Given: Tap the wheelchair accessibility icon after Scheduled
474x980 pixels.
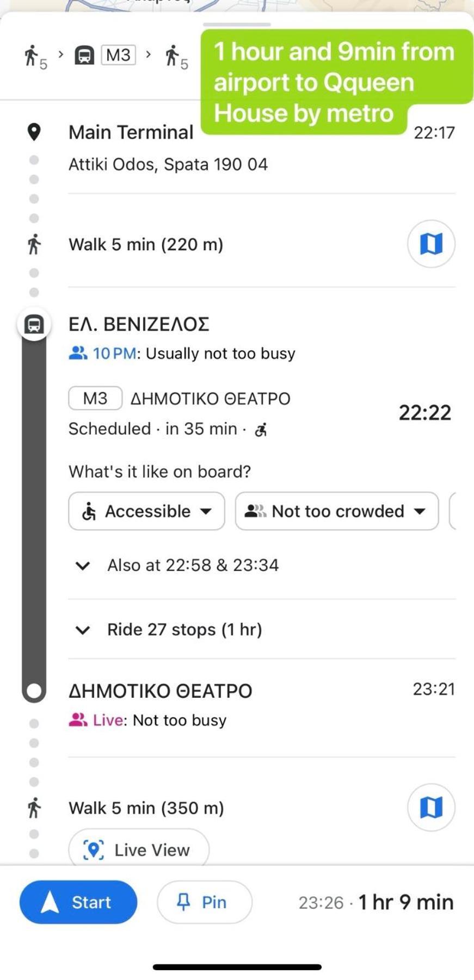Looking at the screenshot, I should click(x=261, y=430).
